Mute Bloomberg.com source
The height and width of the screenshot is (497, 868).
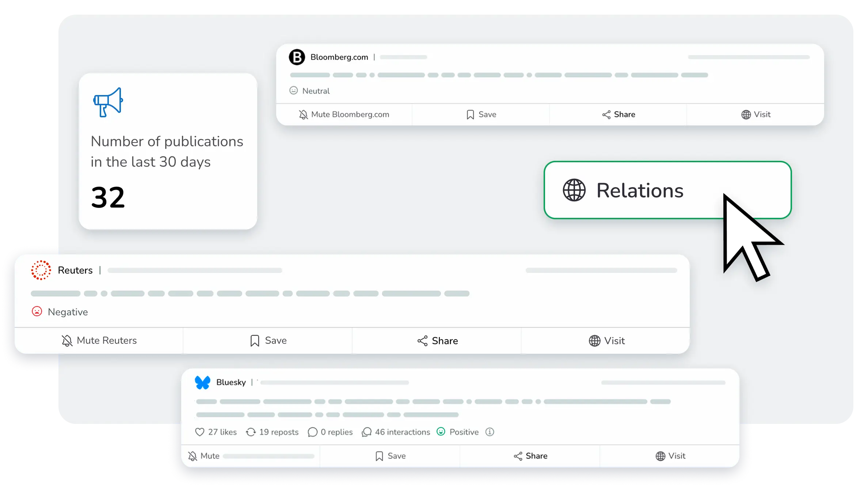point(344,115)
